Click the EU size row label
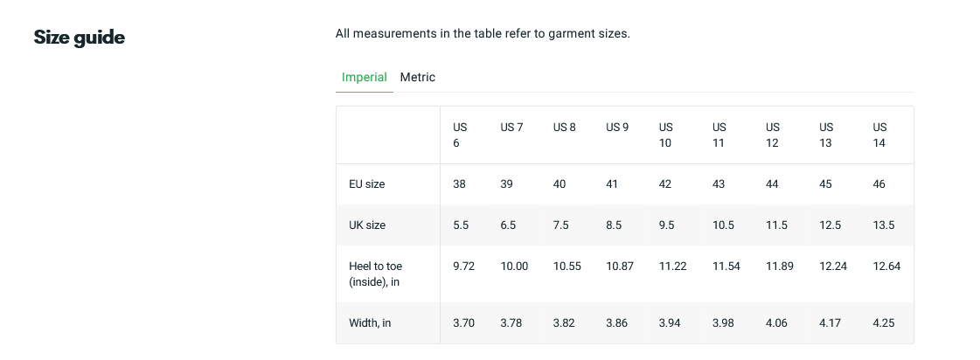980x360 pixels. (367, 184)
